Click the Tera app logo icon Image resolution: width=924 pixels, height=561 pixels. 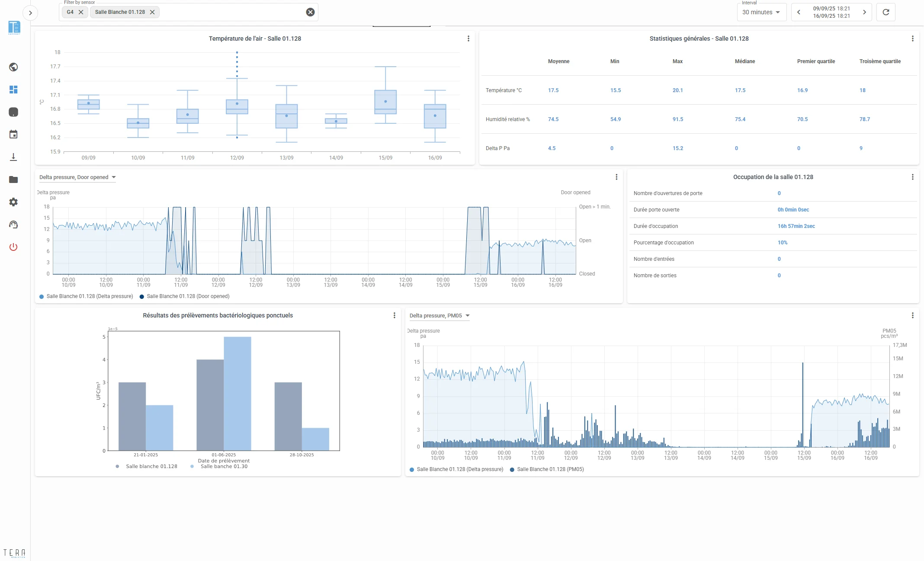14,28
